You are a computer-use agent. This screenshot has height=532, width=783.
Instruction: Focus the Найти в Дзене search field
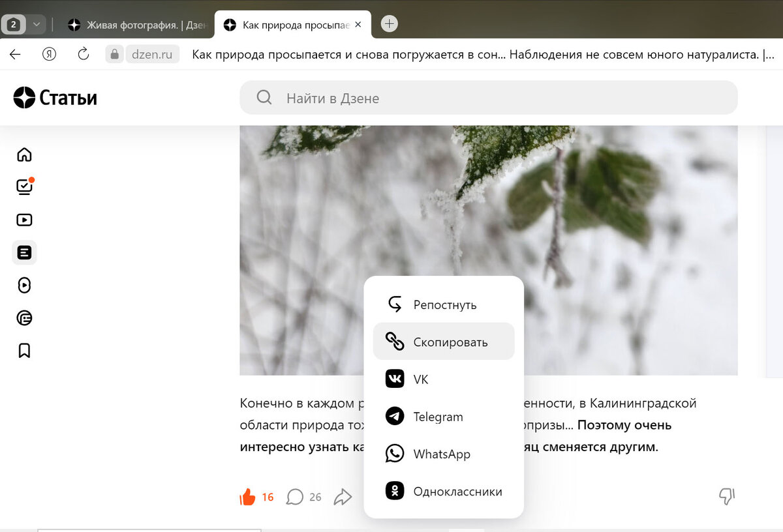click(489, 98)
